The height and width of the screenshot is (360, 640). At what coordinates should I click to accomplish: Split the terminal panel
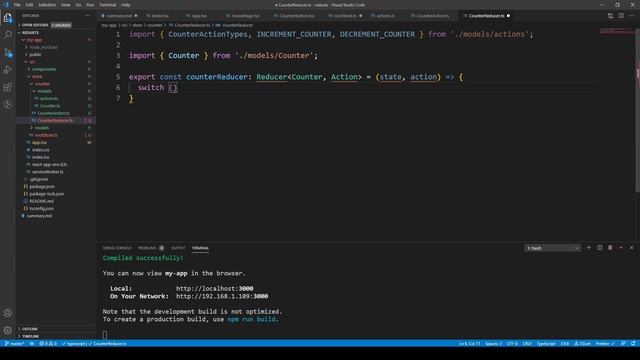click(x=600, y=248)
